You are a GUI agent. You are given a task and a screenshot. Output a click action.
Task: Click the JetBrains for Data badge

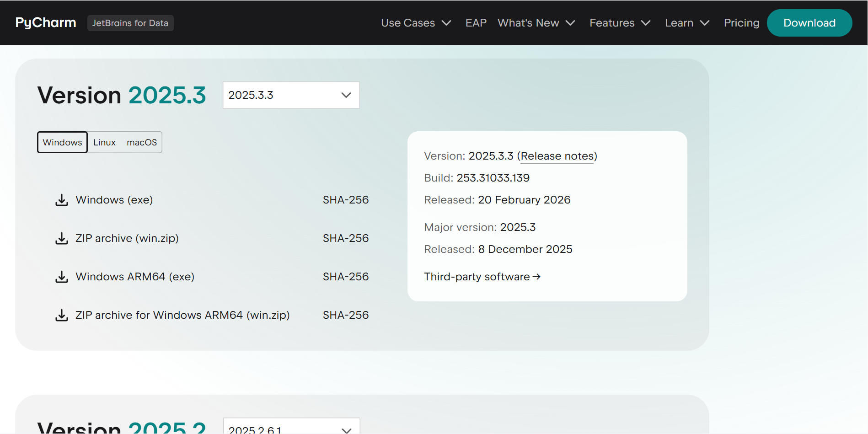130,23
